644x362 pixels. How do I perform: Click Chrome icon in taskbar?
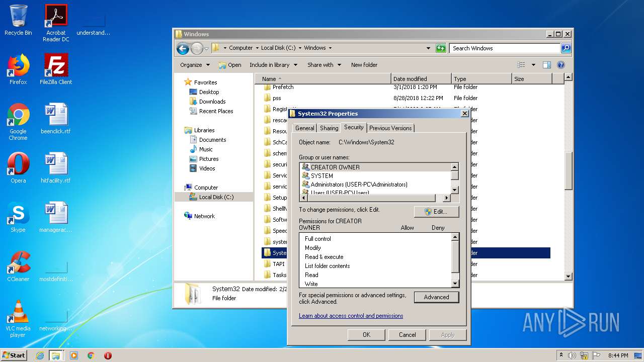pyautogui.click(x=91, y=355)
